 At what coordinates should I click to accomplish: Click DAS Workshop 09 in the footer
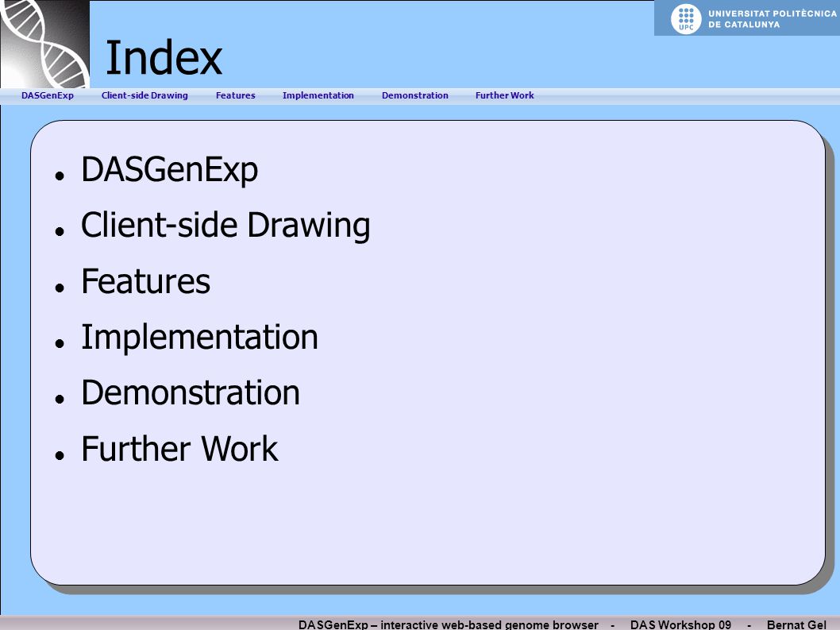680,624
